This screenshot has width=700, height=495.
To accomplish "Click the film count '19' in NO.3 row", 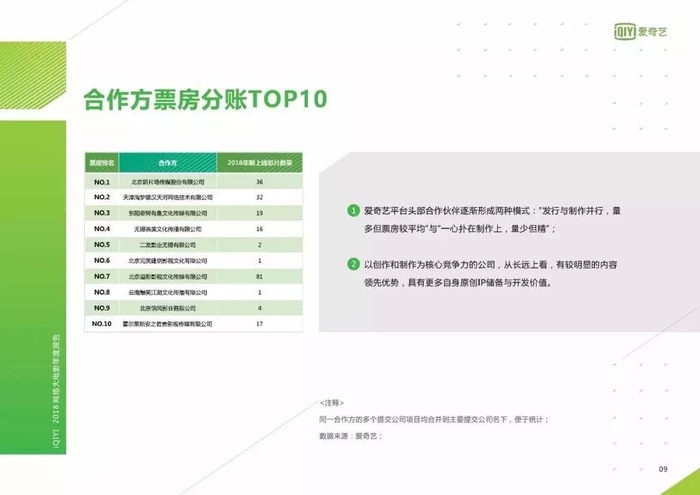I will click(259, 213).
